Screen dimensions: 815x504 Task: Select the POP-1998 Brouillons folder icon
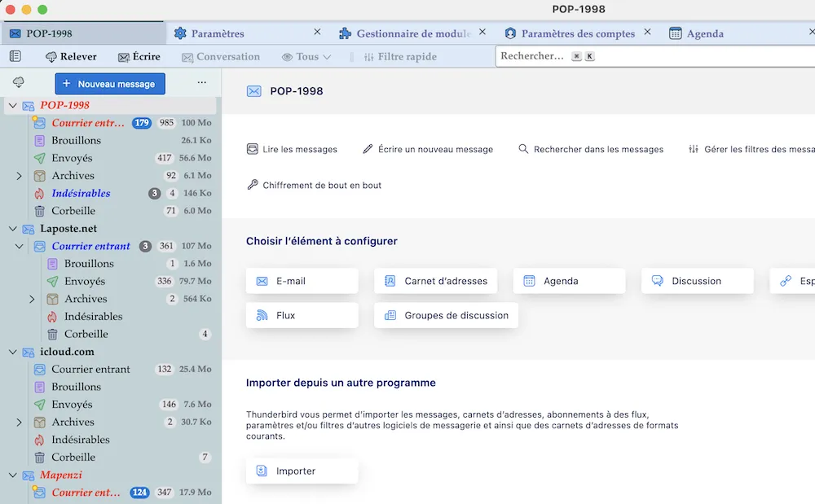(39, 141)
